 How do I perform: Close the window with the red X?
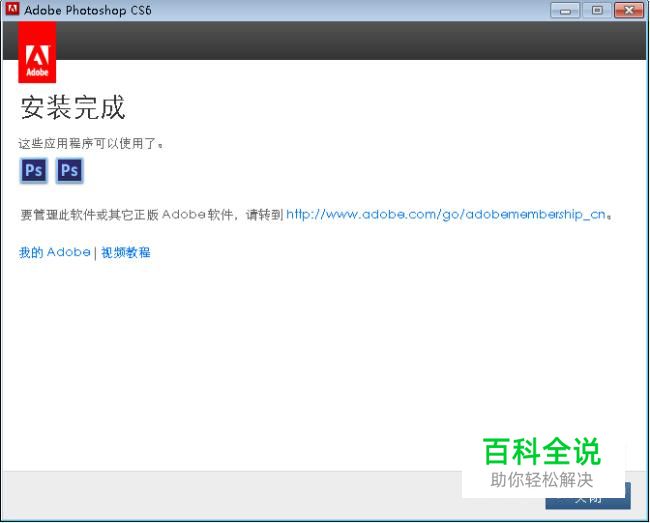(628, 10)
